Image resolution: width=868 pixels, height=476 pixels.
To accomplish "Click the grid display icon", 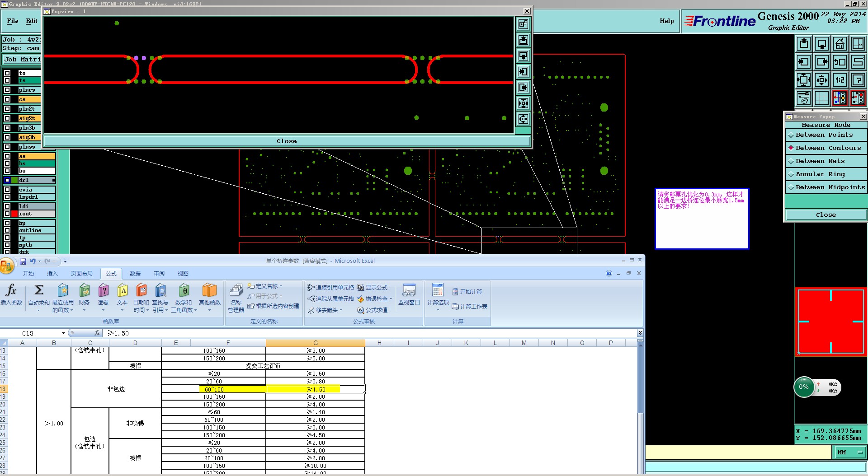I will 821,98.
